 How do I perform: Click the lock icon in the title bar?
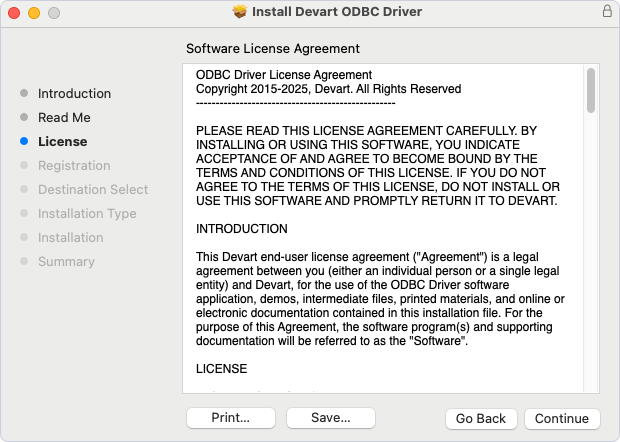pyautogui.click(x=607, y=11)
